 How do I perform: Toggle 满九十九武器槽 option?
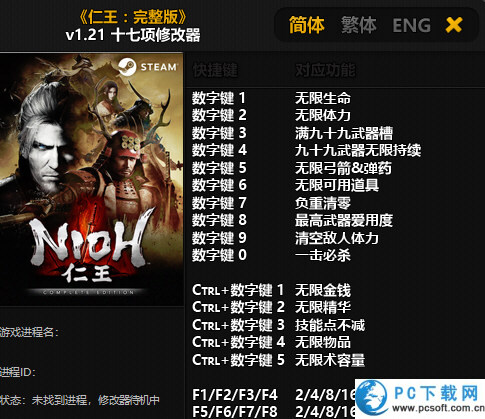point(344,133)
